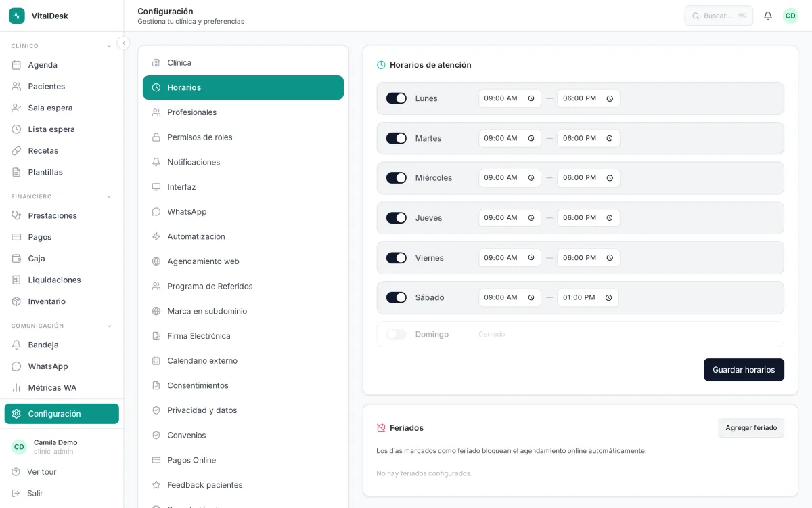Viewport: 812px width, 508px height.
Task: Open Firma Electrónica settings
Action: 243,336
